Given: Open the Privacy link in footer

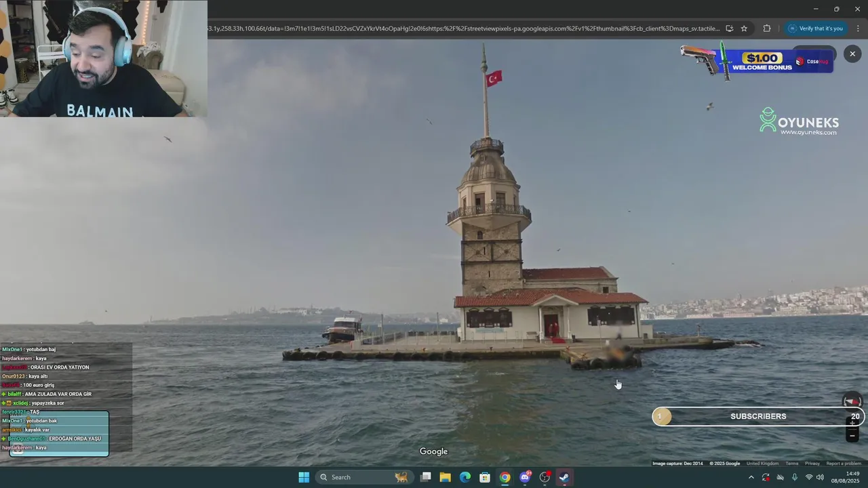Looking at the screenshot, I should pos(812,464).
